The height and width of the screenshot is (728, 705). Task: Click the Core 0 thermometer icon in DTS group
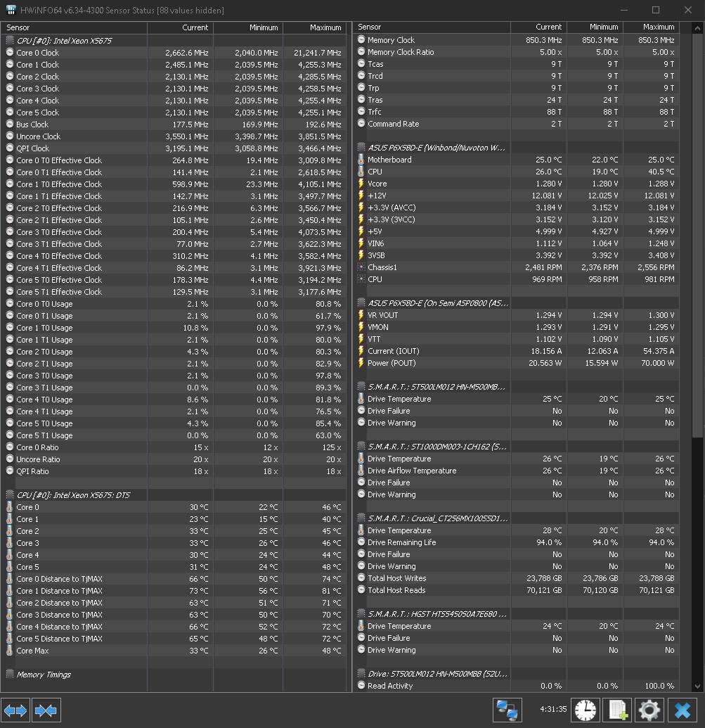point(10,507)
